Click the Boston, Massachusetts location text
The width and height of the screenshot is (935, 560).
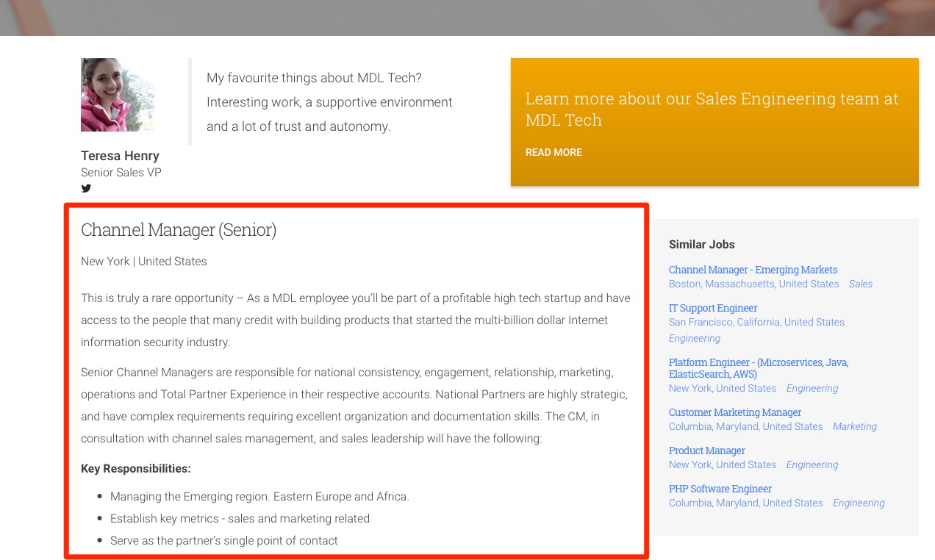[x=753, y=284]
